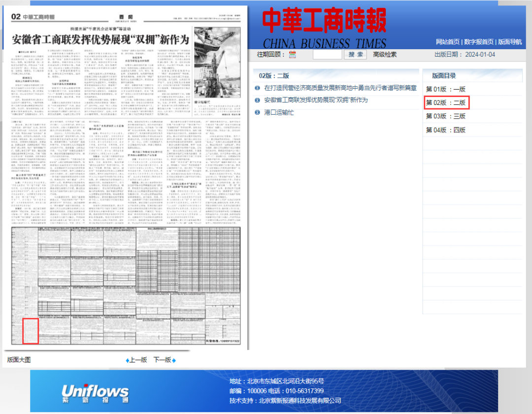The height and width of the screenshot is (414, 532).
Task: Click the left arrow beside 上一版
Action: (127, 360)
